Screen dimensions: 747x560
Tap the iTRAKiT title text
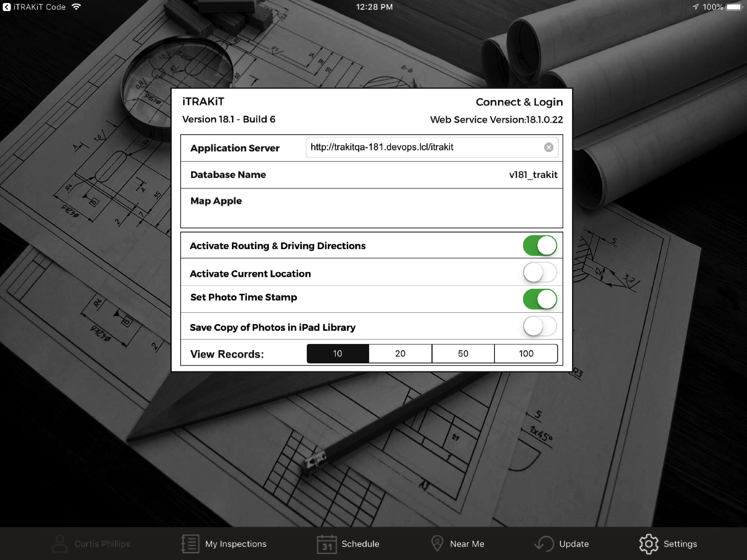(x=203, y=102)
